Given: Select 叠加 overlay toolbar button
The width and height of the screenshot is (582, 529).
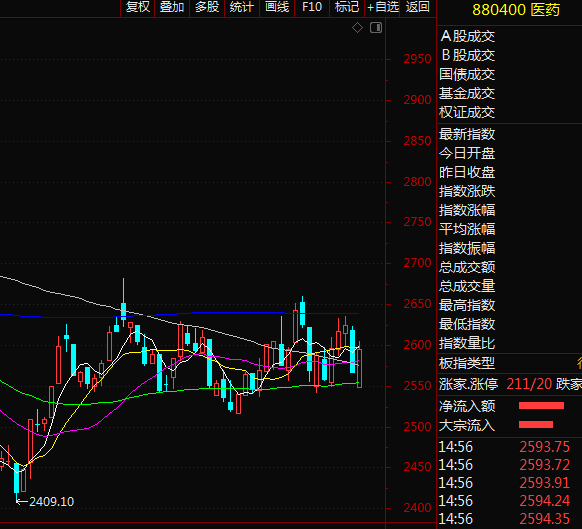Looking at the screenshot, I should point(172,7).
